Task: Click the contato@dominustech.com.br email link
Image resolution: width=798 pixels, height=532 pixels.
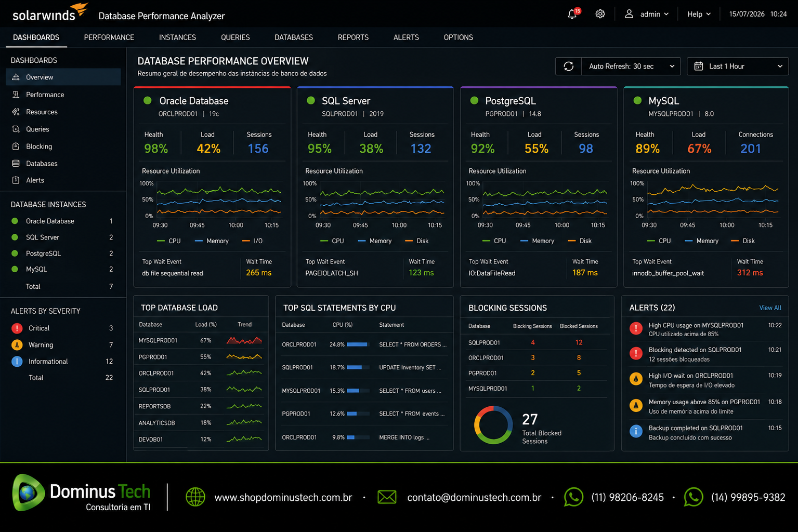Action: [474, 498]
